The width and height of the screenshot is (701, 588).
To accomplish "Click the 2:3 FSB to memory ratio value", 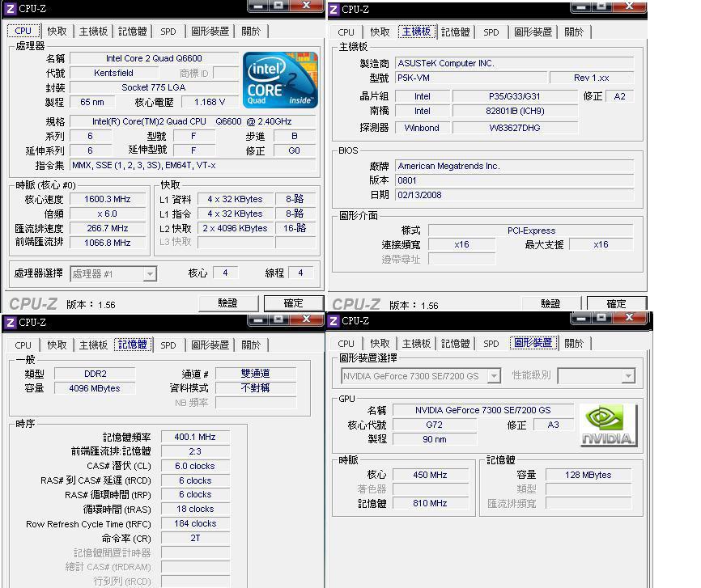I will (195, 452).
